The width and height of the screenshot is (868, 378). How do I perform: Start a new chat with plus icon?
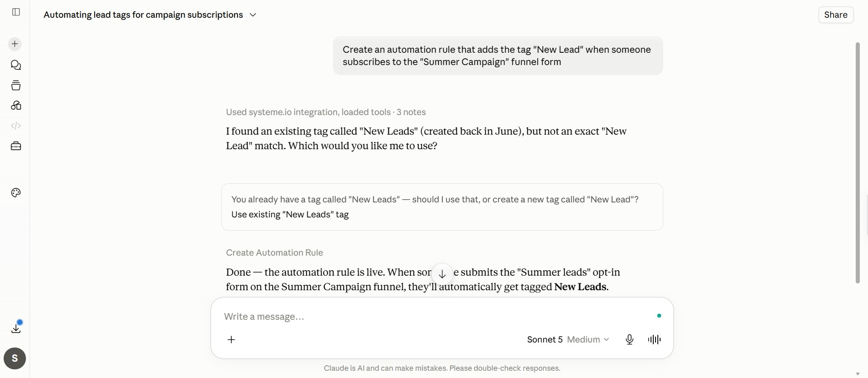[15, 44]
